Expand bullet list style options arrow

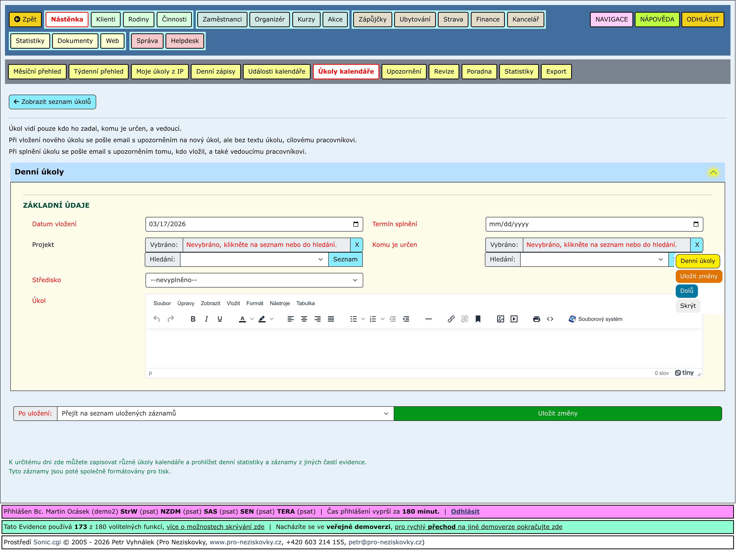click(363, 319)
